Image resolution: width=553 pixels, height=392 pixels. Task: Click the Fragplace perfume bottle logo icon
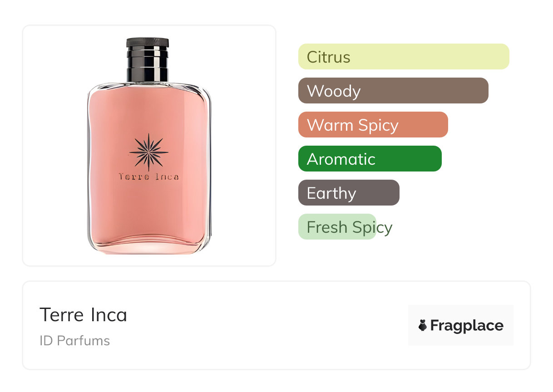coord(423,325)
